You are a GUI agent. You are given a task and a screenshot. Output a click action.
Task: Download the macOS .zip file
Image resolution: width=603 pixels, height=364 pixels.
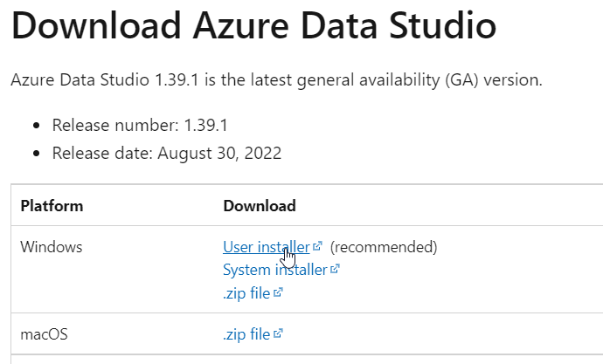(246, 333)
